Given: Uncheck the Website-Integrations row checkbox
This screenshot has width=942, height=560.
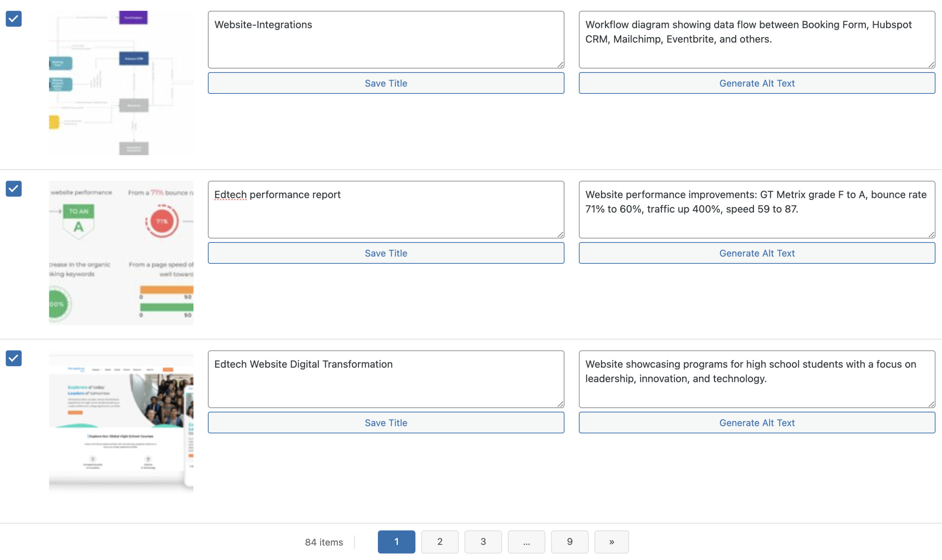Looking at the screenshot, I should (x=14, y=19).
